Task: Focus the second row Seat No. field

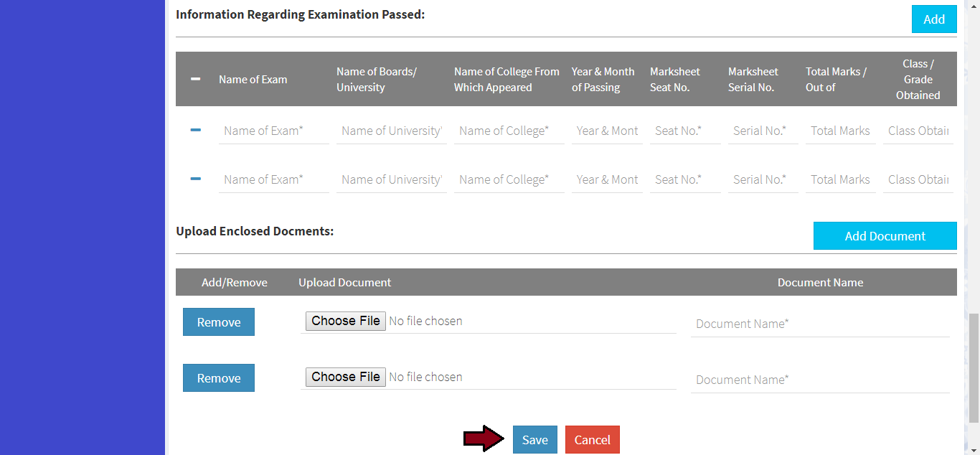Action: tap(684, 179)
